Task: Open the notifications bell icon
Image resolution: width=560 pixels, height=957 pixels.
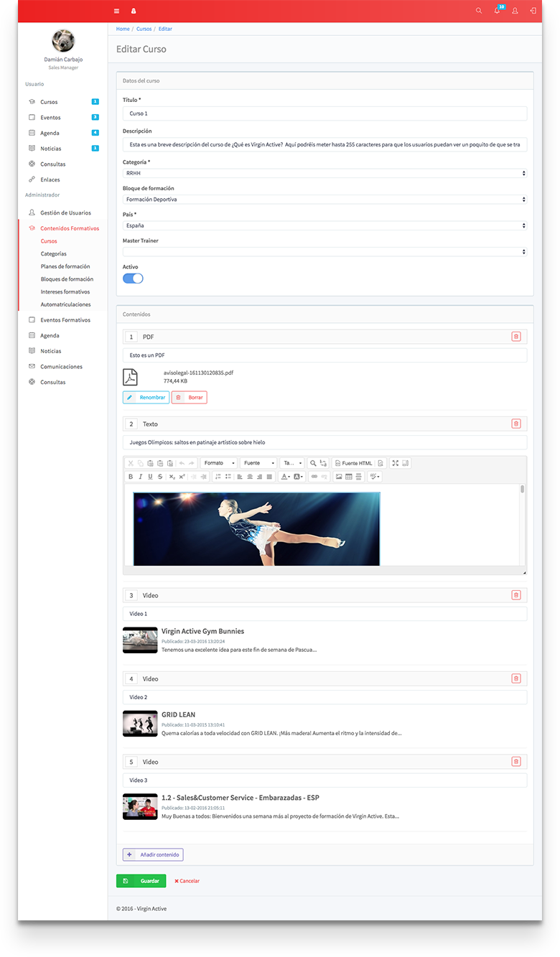Action: (x=497, y=11)
